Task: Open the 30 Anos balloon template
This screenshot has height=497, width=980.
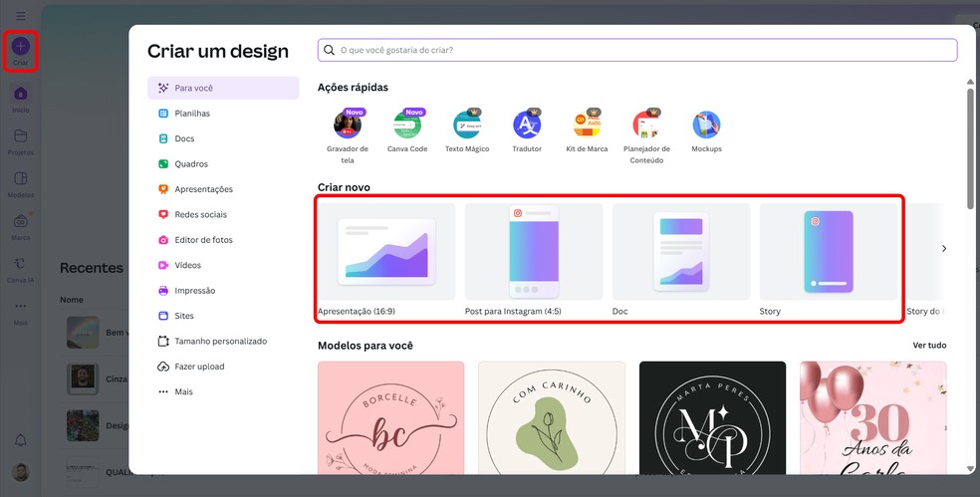Action: pos(873,417)
